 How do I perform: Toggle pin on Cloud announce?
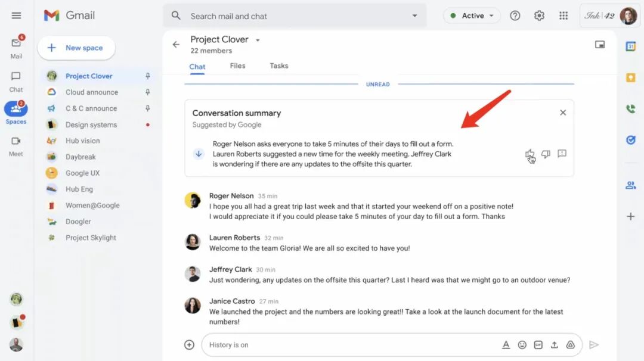click(148, 92)
